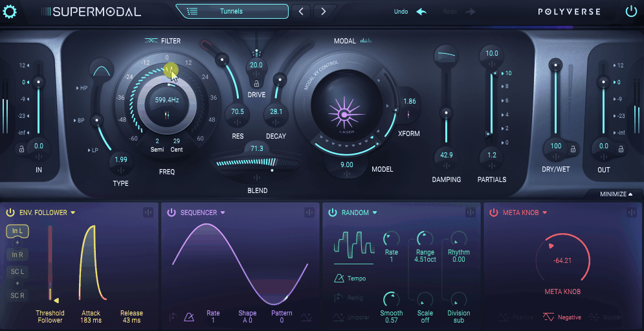644x331 pixels.
Task: Click the Sequencer retrigger icon
Action: (173, 317)
